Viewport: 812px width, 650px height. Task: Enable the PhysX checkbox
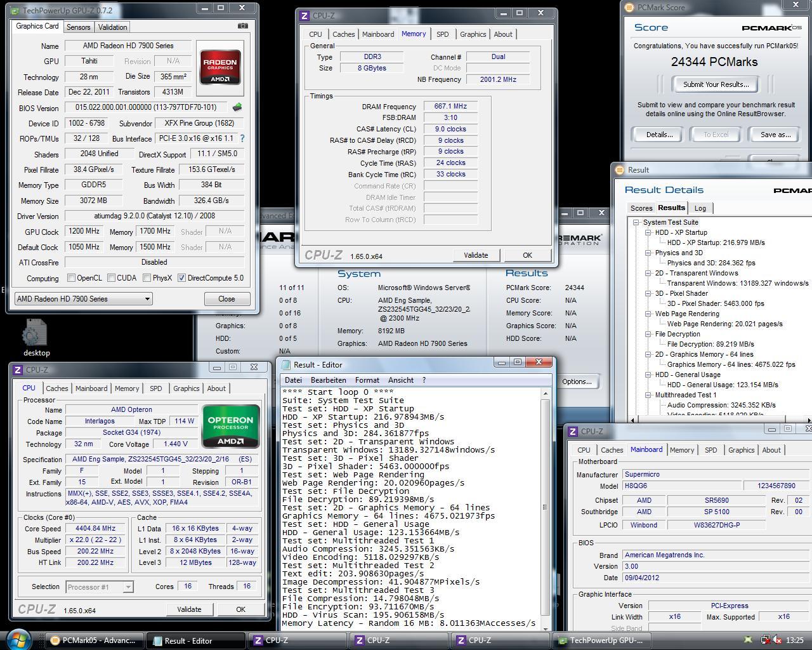pos(147,278)
